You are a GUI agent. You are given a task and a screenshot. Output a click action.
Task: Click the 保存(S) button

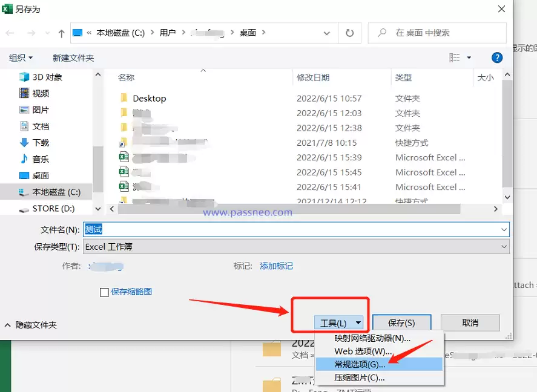coord(401,324)
